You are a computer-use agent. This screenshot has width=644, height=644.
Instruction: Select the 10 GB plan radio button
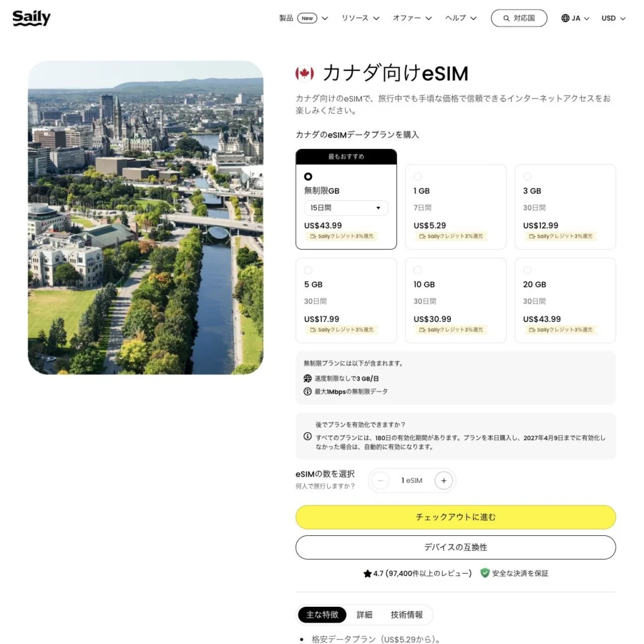[418, 270]
